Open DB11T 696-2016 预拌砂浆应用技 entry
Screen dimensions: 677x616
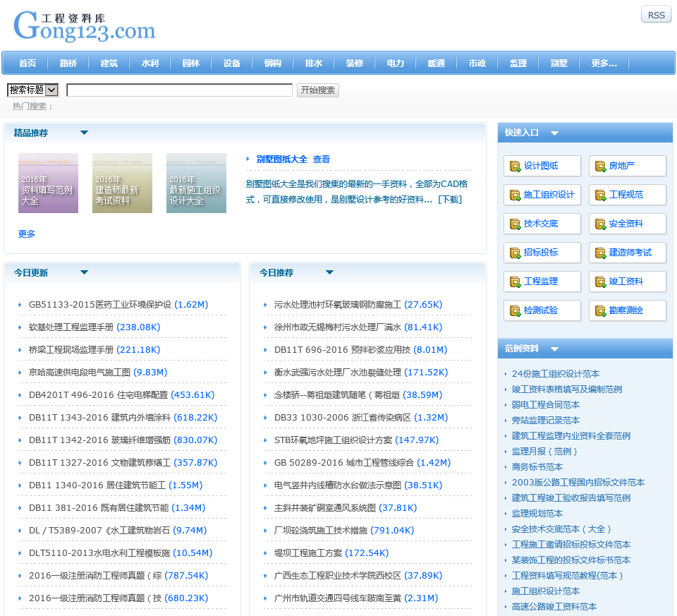[343, 349]
